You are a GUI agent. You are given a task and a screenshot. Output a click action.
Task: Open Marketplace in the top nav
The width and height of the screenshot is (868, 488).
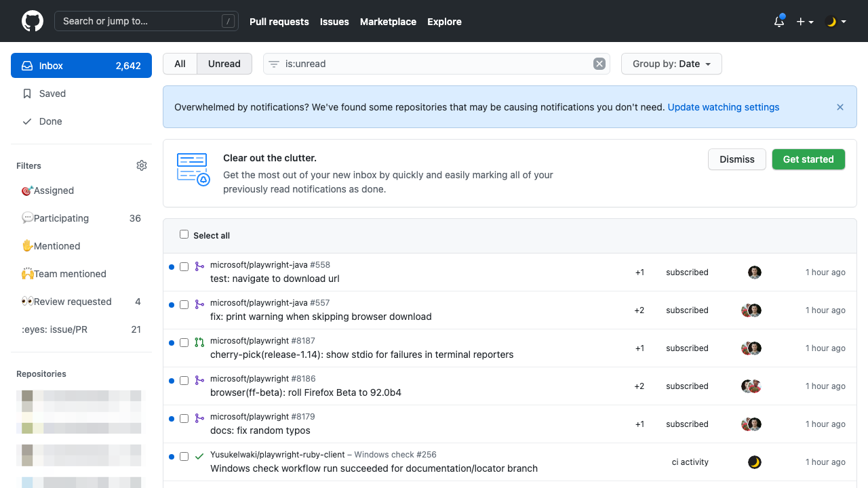click(x=388, y=22)
